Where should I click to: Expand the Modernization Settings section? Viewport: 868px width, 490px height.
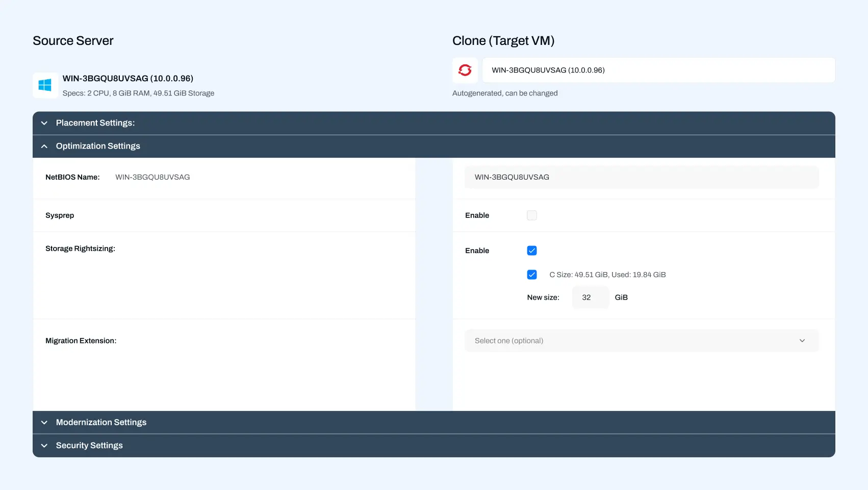101,423
